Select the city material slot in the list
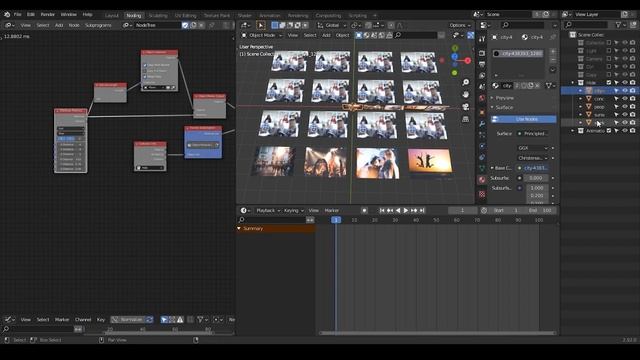 [518, 53]
